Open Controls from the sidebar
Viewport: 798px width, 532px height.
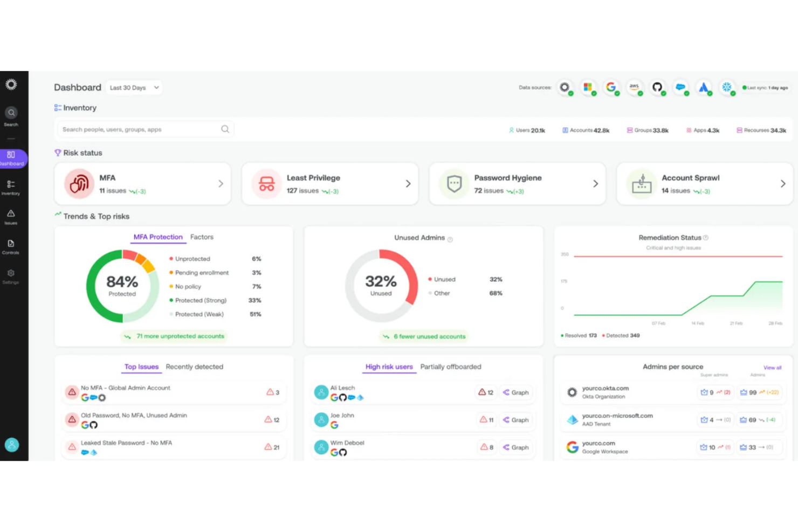point(11,247)
